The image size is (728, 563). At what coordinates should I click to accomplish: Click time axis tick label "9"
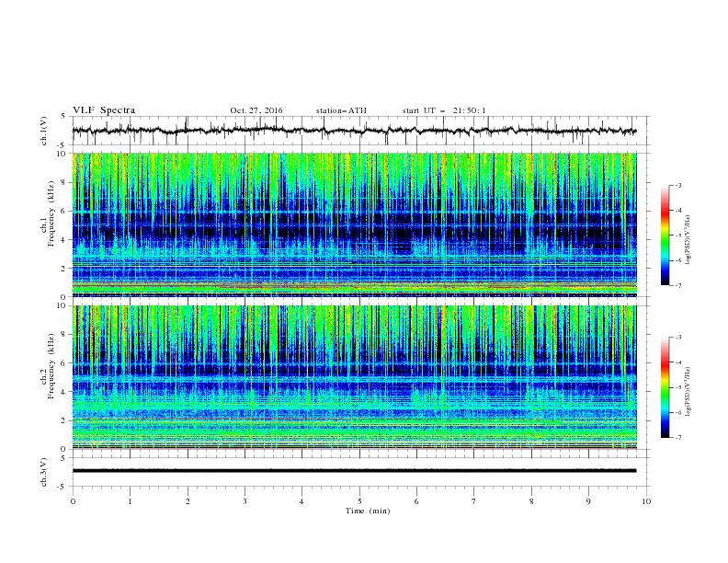[588, 501]
